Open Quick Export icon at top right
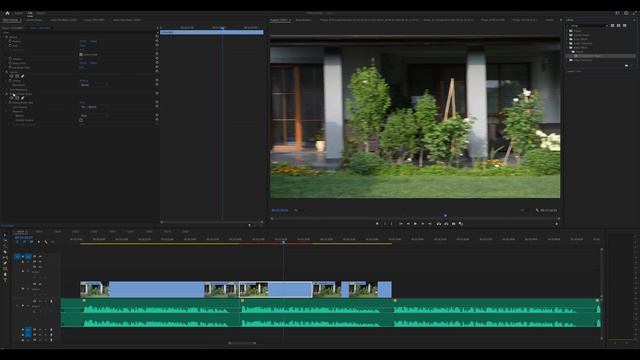640x360 pixels. [626, 13]
